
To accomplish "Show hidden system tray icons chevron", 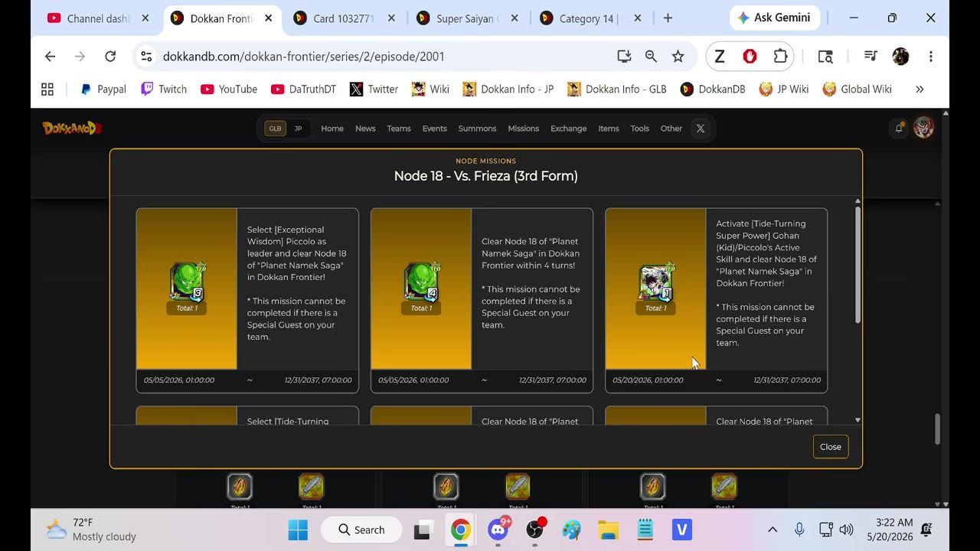I will (773, 530).
